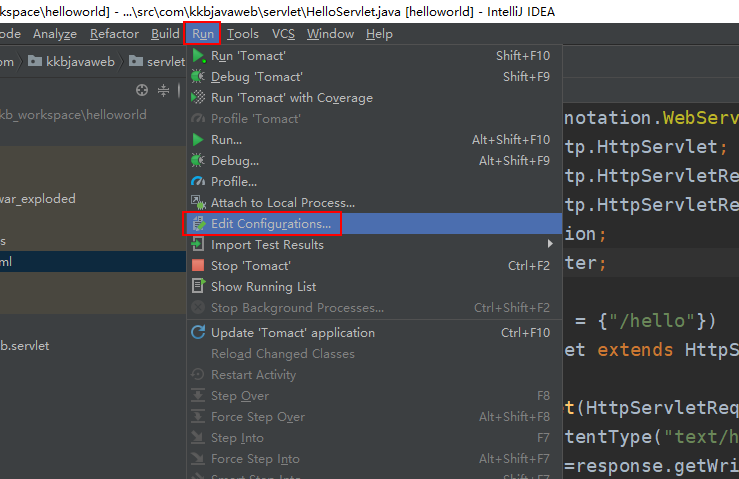Click the Run with Coverage icon

click(198, 98)
